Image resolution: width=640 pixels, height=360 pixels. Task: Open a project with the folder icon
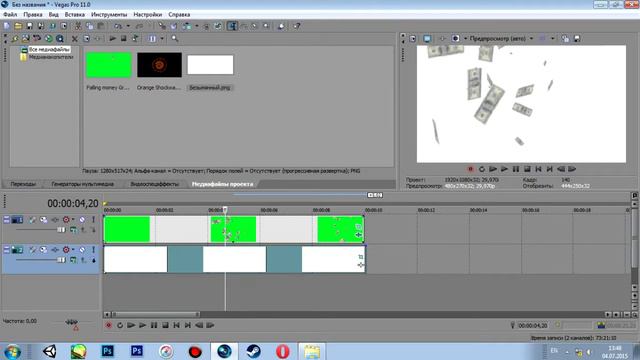pos(18,26)
